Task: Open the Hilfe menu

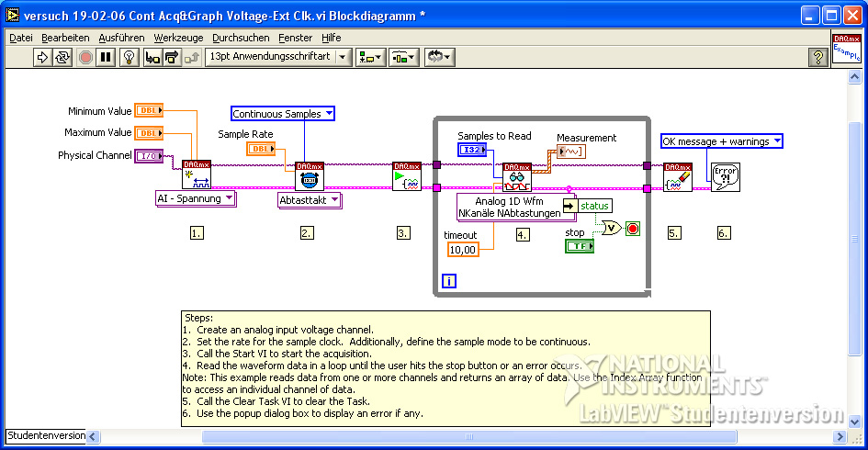Action: 331,38
